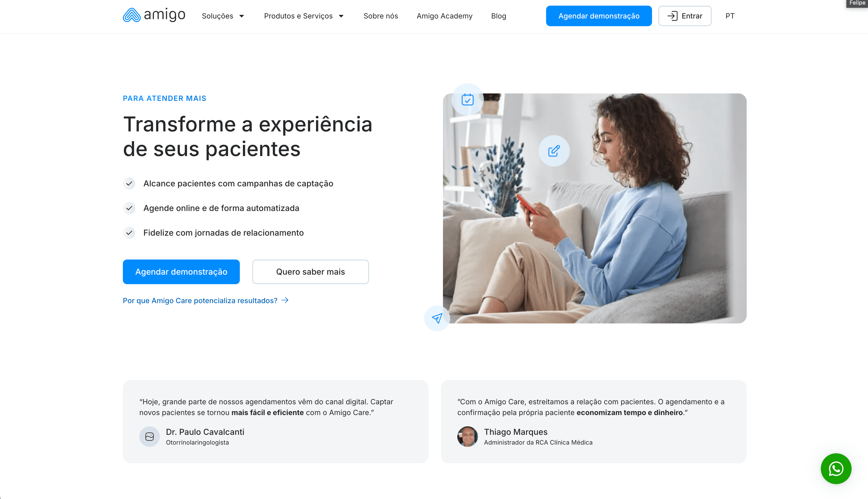The image size is (868, 499).
Task: Open the WhatsApp chat bubble
Action: click(x=836, y=468)
